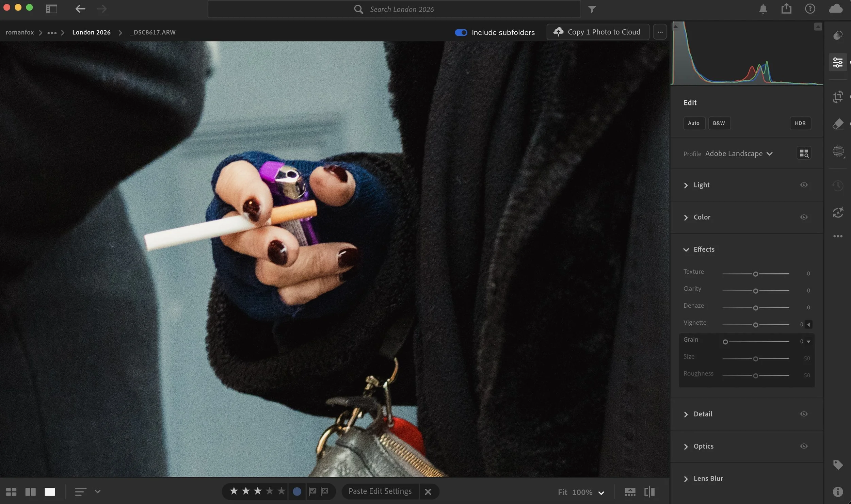
Task: Hide Light panel edits with eye
Action: point(804,185)
